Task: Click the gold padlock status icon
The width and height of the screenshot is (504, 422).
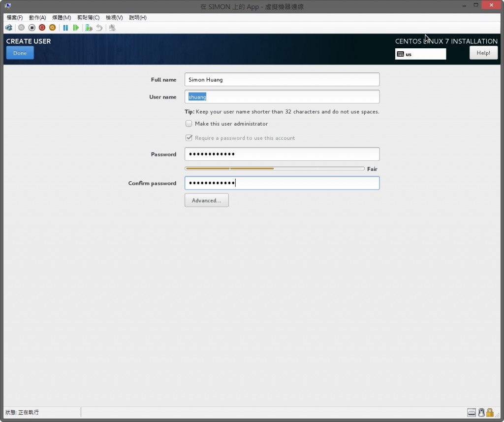Action: click(x=490, y=412)
